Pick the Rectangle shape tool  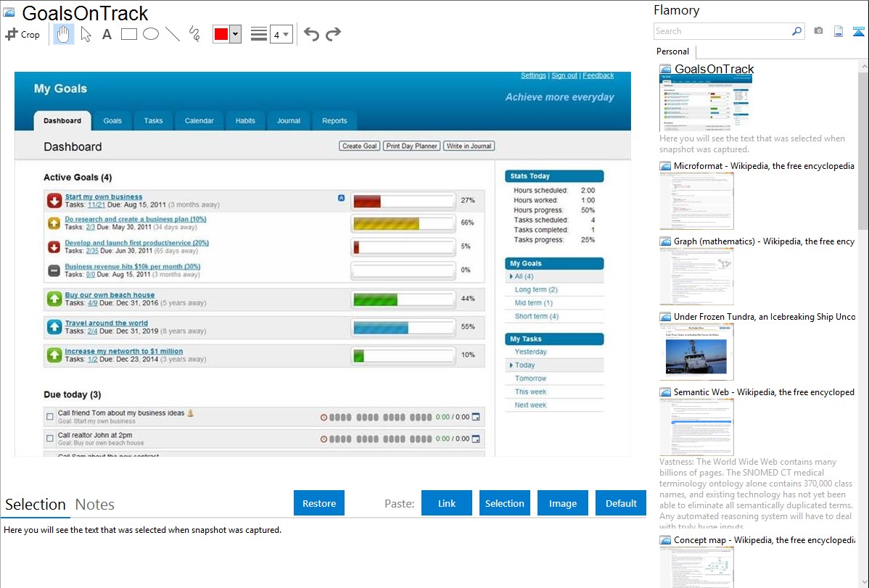129,34
